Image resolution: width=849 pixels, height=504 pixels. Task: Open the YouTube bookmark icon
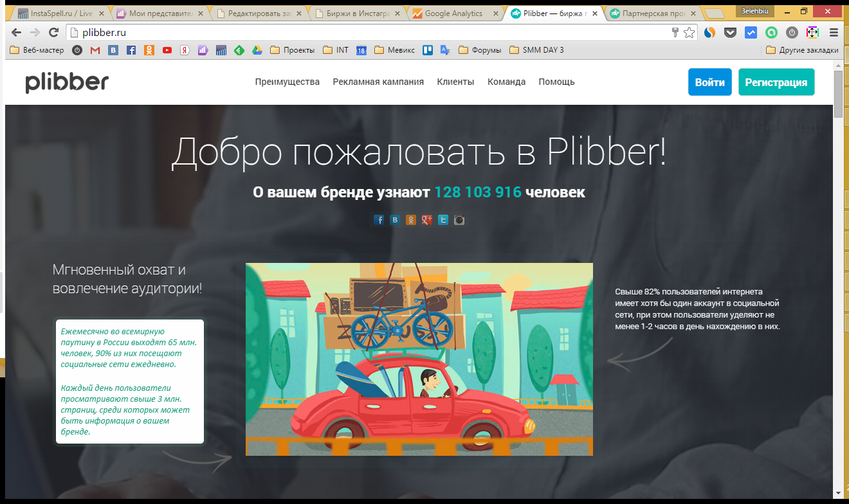pyautogui.click(x=167, y=50)
